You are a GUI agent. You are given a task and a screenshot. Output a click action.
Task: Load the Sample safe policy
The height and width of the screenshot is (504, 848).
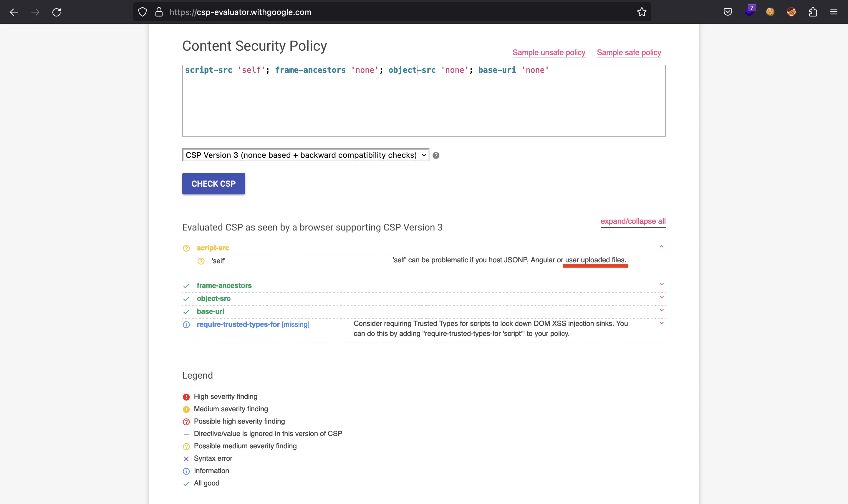point(629,53)
